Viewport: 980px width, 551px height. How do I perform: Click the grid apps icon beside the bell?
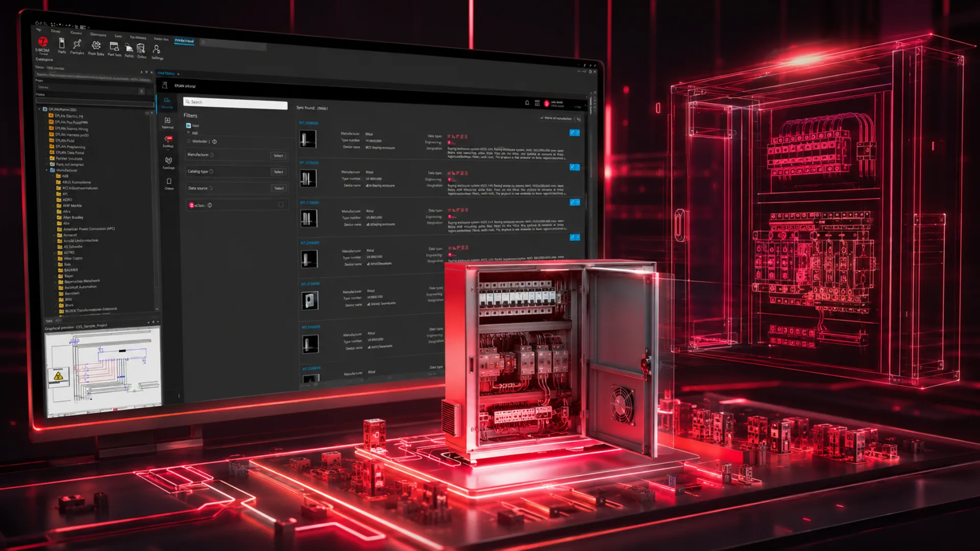(537, 103)
